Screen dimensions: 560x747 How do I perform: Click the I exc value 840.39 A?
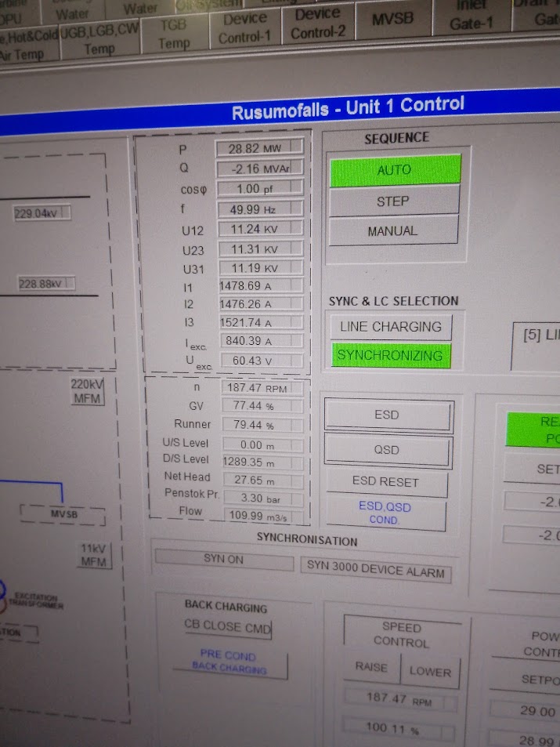262,341
